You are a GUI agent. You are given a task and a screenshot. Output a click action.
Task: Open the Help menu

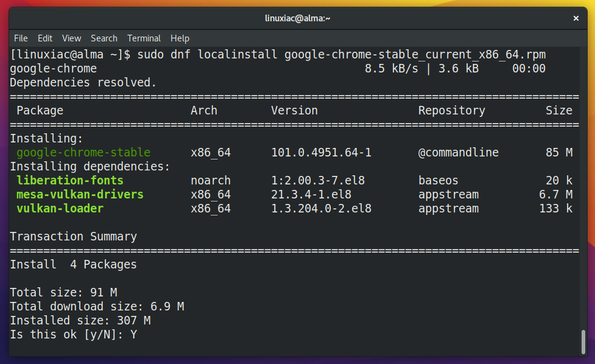(180, 38)
